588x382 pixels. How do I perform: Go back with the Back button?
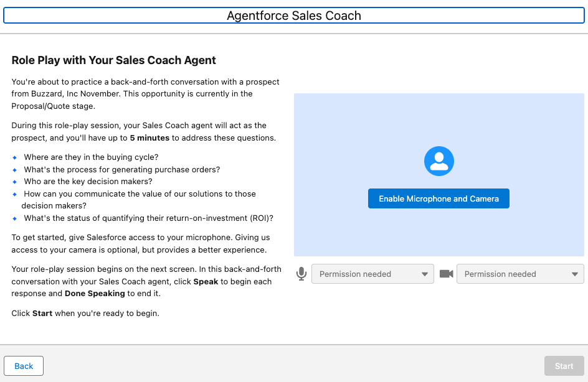click(24, 366)
